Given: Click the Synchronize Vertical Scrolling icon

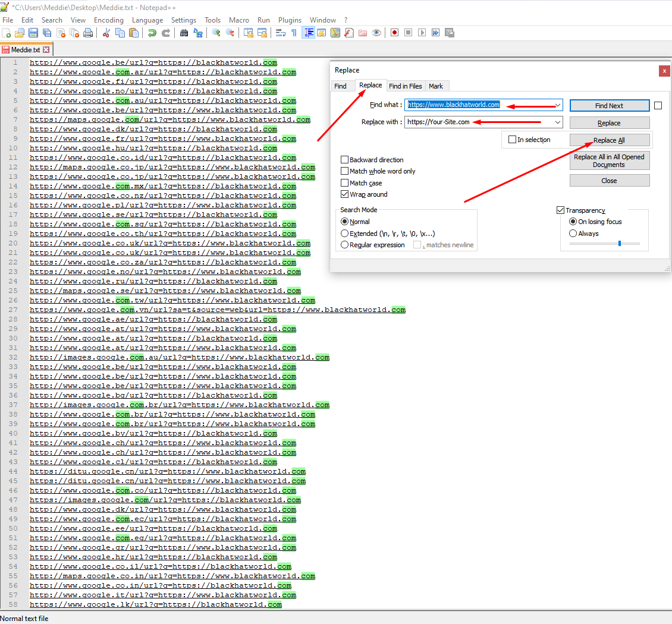Looking at the screenshot, I should click(248, 33).
